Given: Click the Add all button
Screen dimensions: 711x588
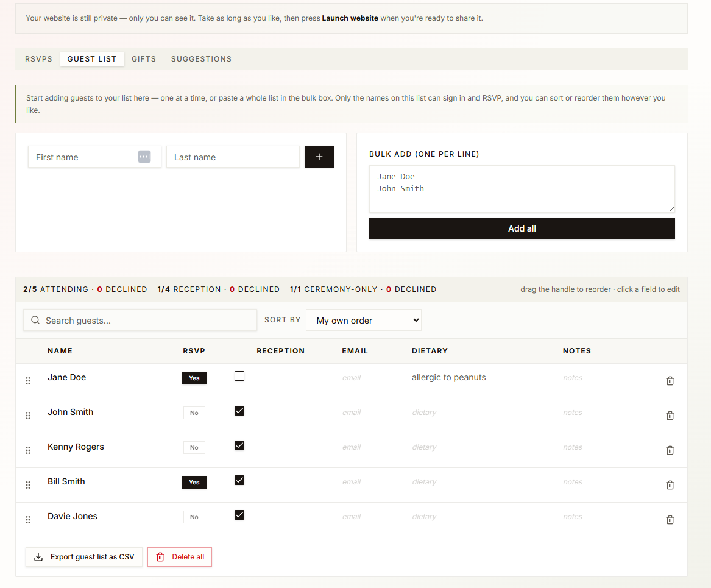Looking at the screenshot, I should (522, 228).
